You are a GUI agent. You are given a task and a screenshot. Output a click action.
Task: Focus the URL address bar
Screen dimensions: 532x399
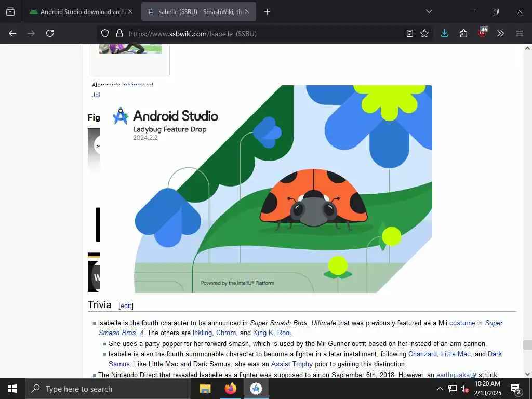pyautogui.click(x=264, y=34)
